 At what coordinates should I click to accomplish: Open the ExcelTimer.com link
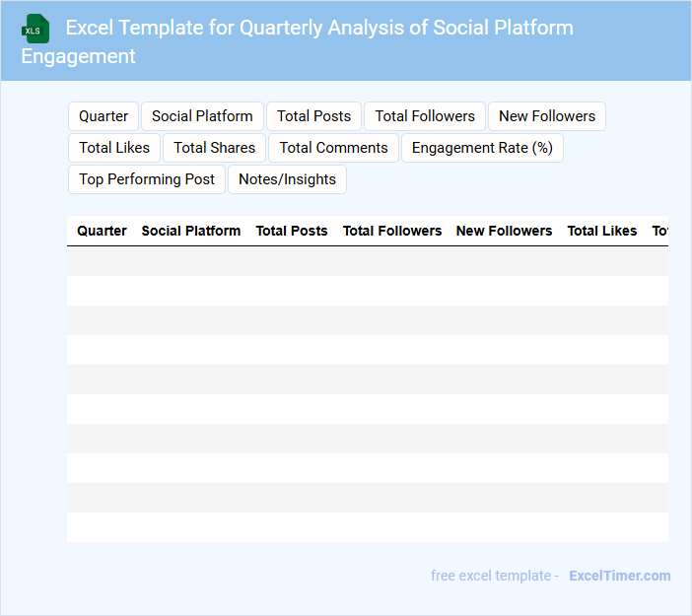click(619, 576)
